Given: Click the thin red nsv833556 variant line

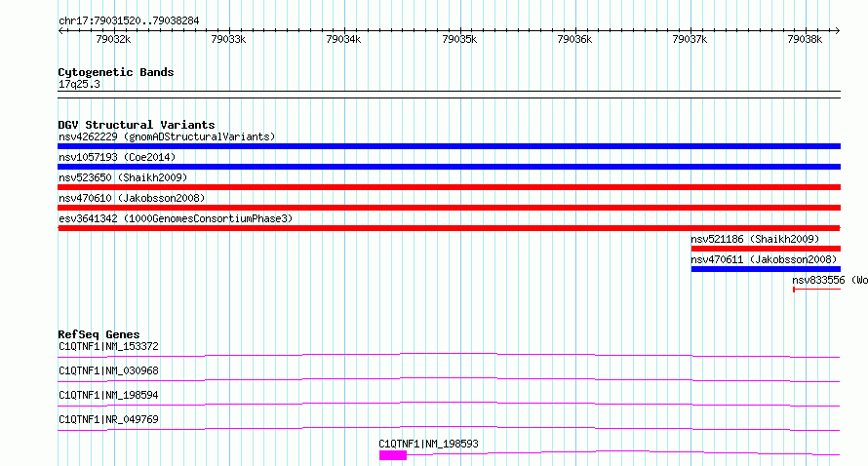Looking at the screenshot, I should click(816, 290).
